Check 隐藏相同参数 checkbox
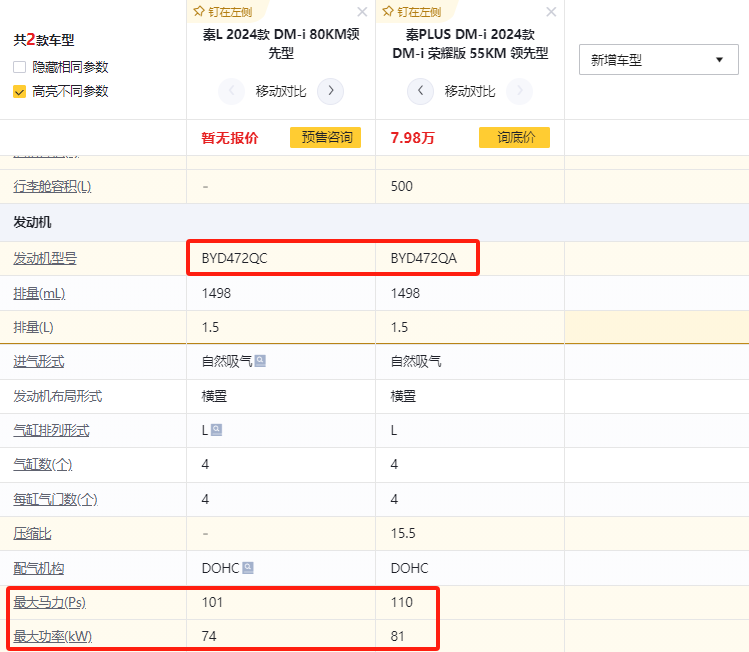The width and height of the screenshot is (749, 652). pos(20,67)
